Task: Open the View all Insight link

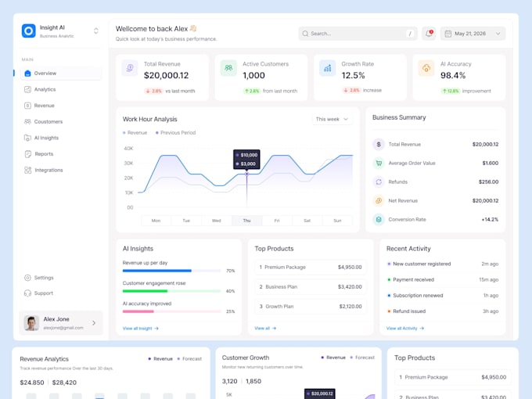Action: tap(141, 329)
